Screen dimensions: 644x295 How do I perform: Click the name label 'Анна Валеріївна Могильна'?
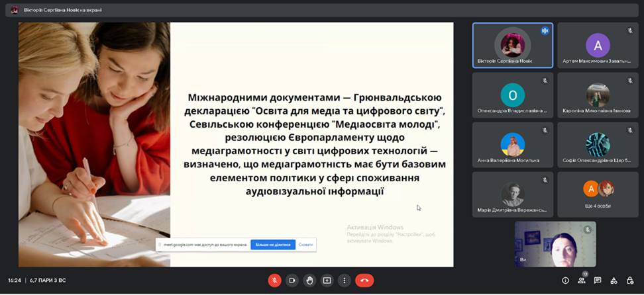tap(508, 161)
